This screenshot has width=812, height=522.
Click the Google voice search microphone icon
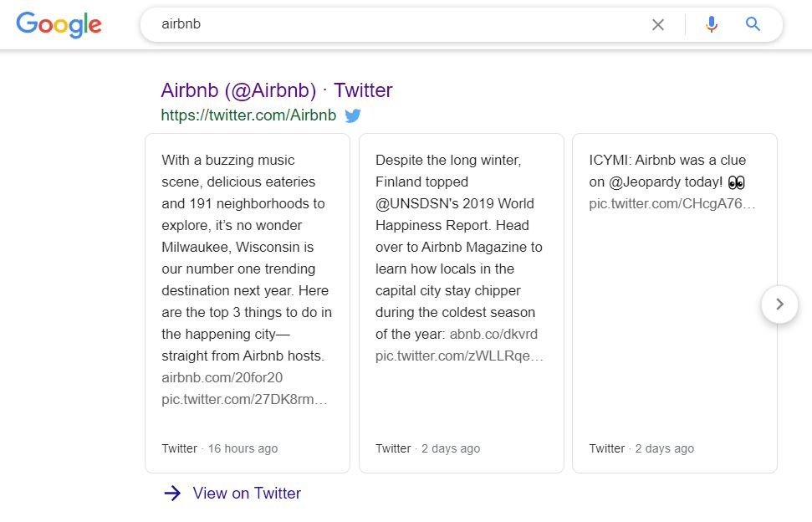tap(712, 24)
